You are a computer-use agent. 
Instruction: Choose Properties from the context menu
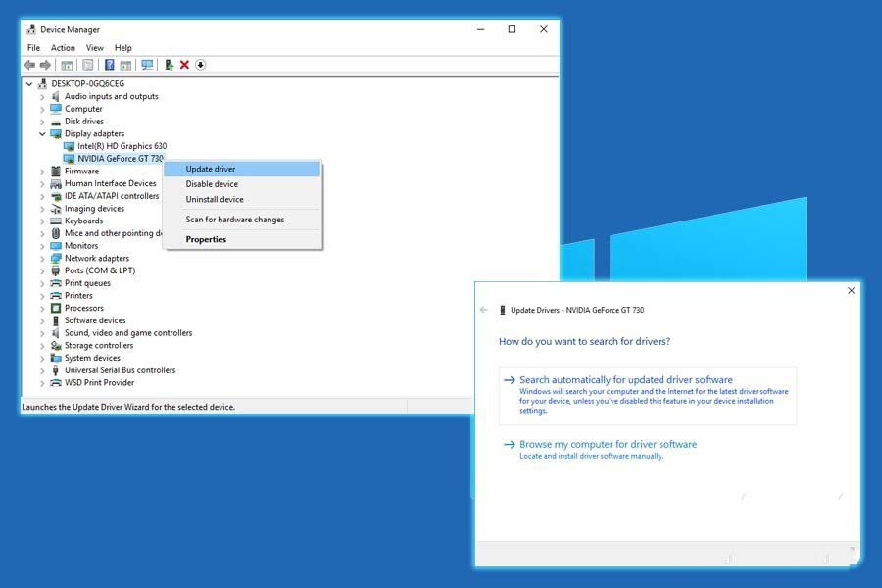coord(242,239)
